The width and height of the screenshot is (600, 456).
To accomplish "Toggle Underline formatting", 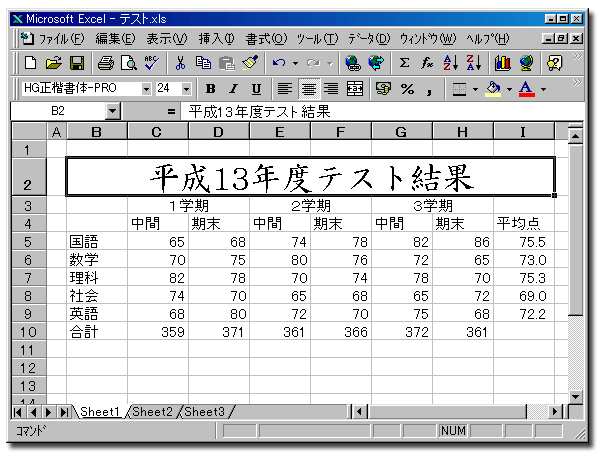I will pos(256,89).
